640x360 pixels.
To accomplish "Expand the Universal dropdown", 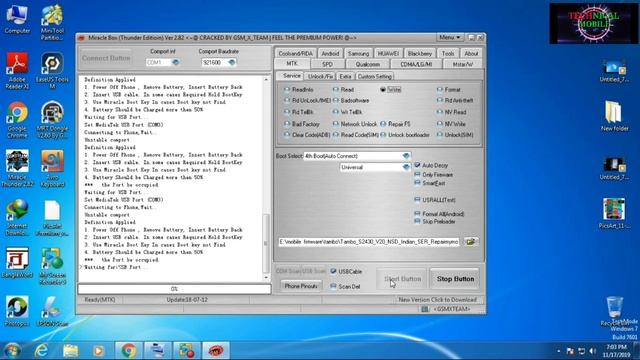I will pyautogui.click(x=406, y=167).
